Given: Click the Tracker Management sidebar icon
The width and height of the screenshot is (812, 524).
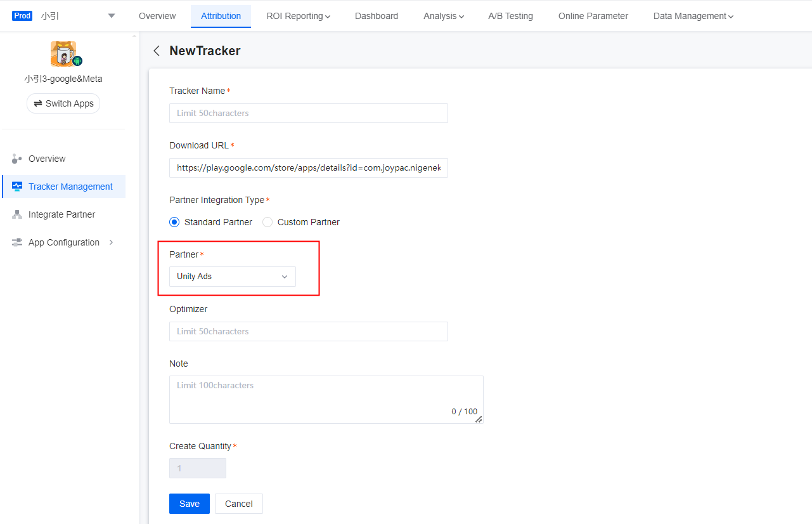Looking at the screenshot, I should point(16,187).
